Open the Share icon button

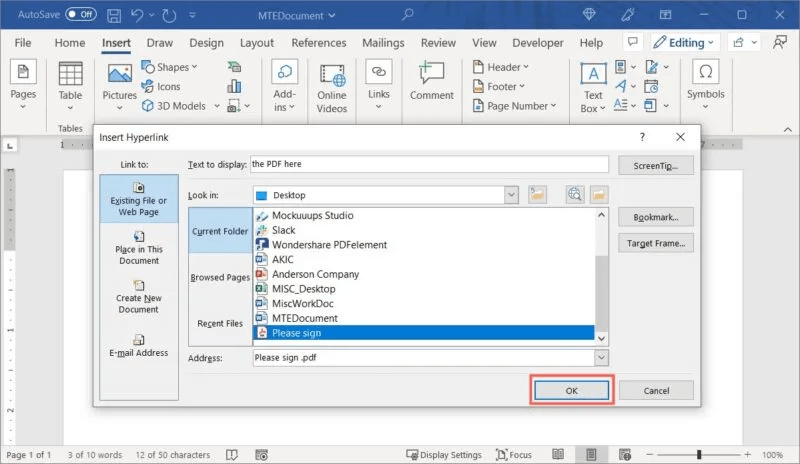point(738,42)
